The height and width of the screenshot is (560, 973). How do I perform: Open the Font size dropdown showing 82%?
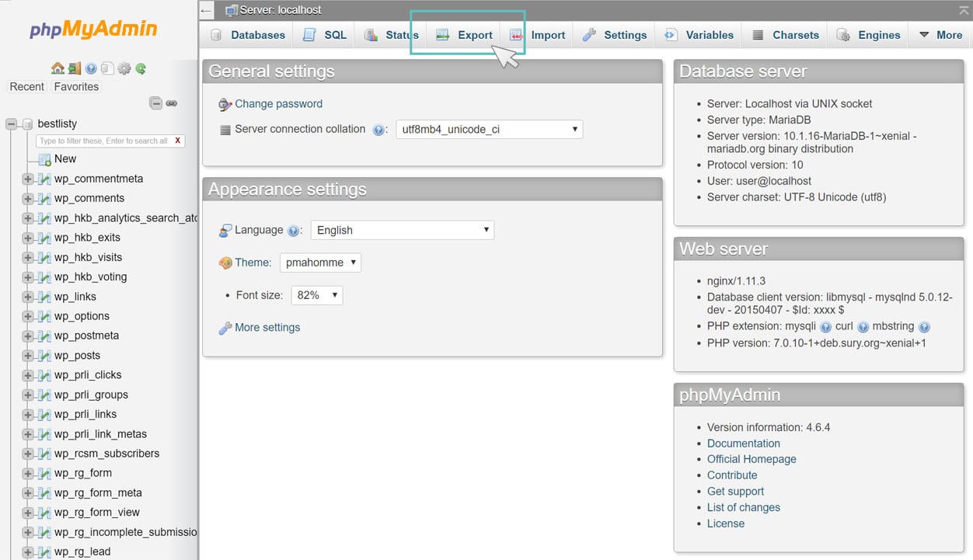[x=317, y=295]
